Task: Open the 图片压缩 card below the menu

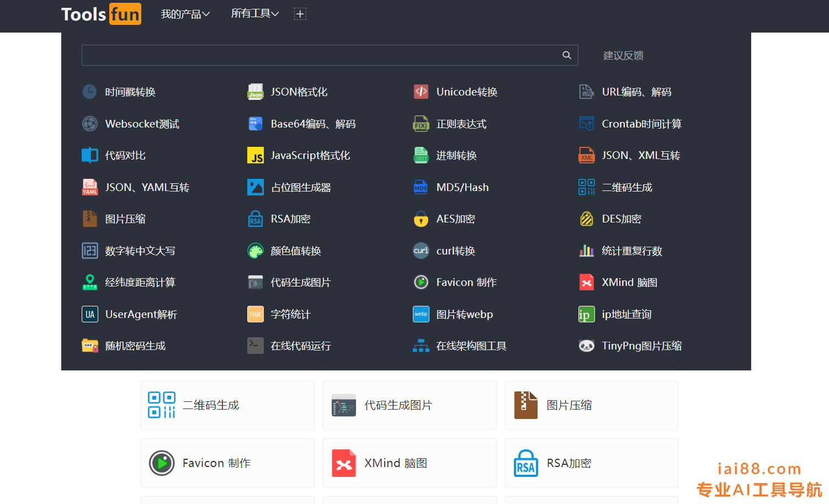Action: (591, 405)
